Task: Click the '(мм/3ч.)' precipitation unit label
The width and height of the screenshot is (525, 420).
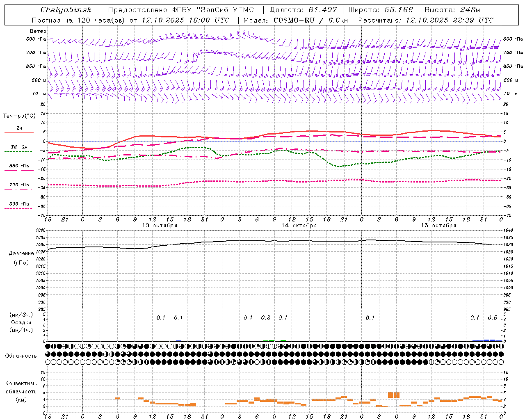Action: 21,315
